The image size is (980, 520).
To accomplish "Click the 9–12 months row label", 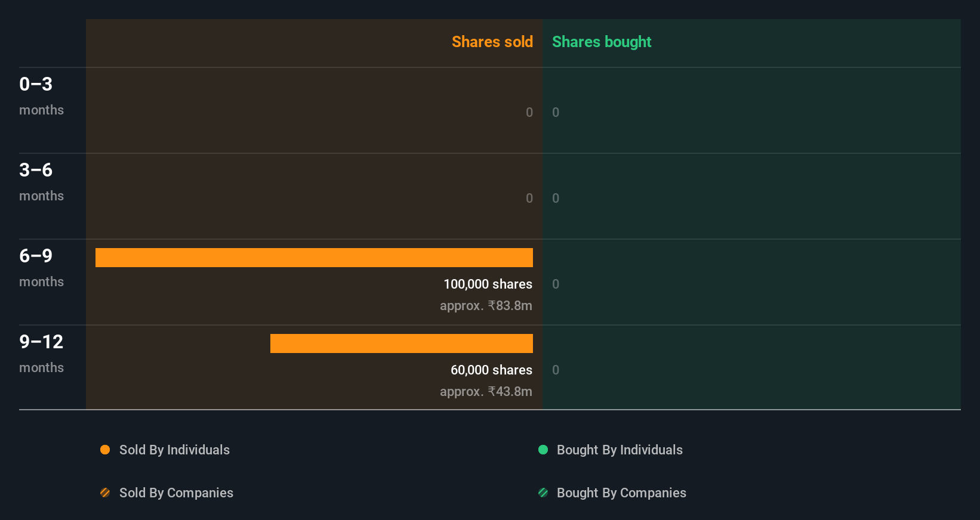I will (41, 354).
